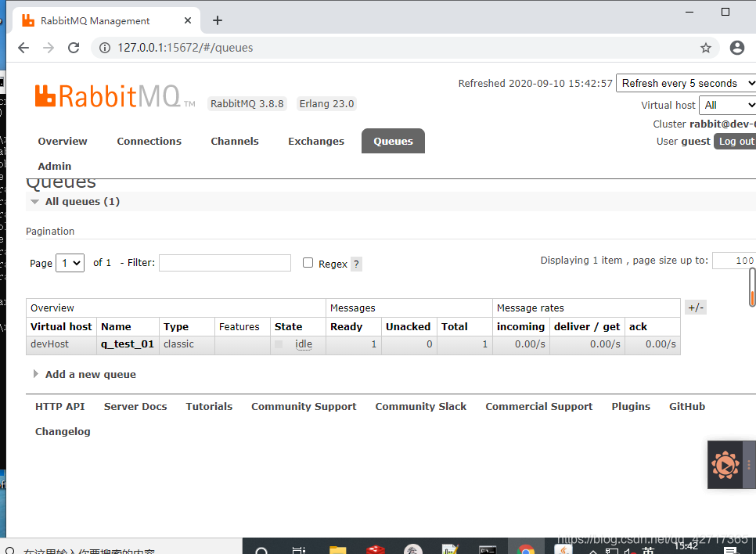Go to the Connections tab
This screenshot has height=554, width=756.
coord(149,141)
